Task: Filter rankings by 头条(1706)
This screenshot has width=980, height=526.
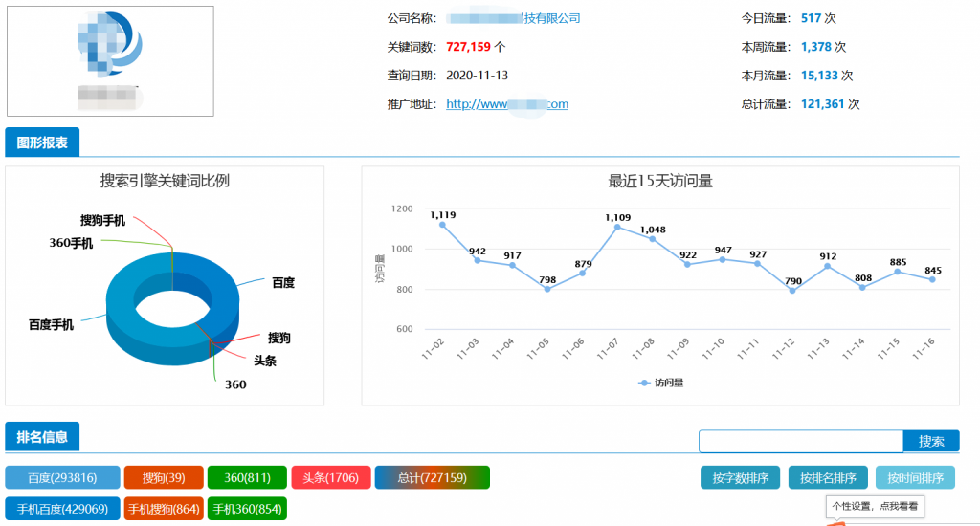Action: (x=330, y=478)
